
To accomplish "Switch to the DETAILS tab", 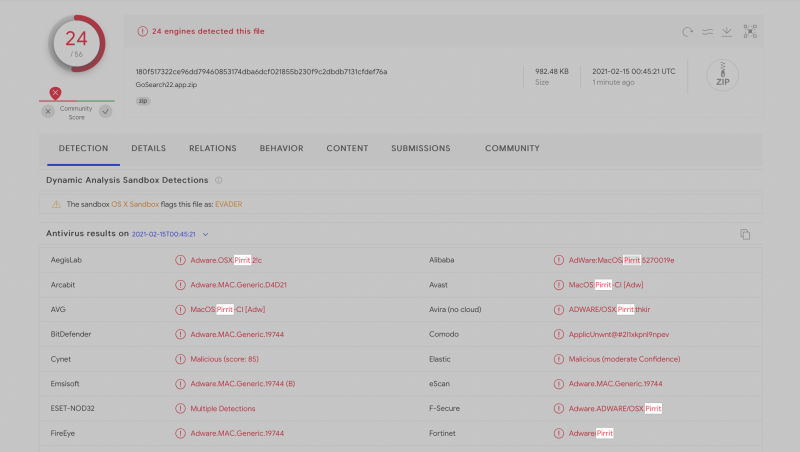I will pos(148,148).
